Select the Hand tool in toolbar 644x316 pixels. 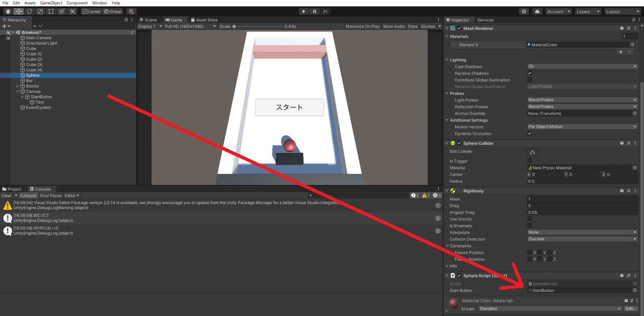click(8, 11)
